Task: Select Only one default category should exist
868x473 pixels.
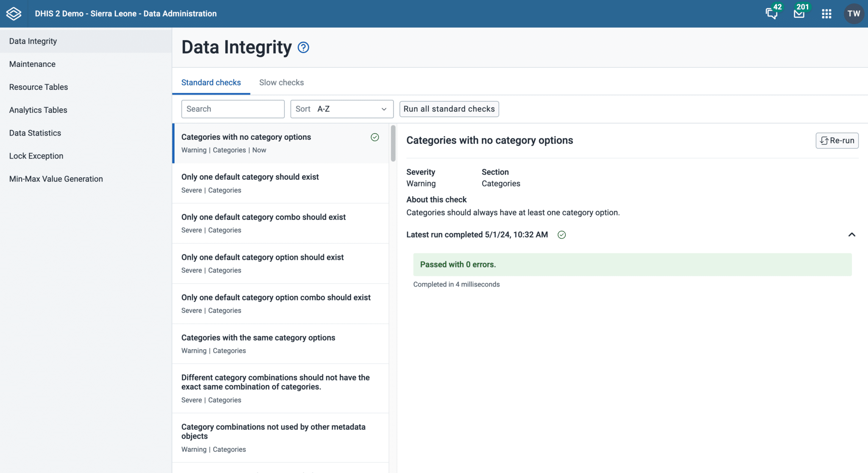Action: 280,183
